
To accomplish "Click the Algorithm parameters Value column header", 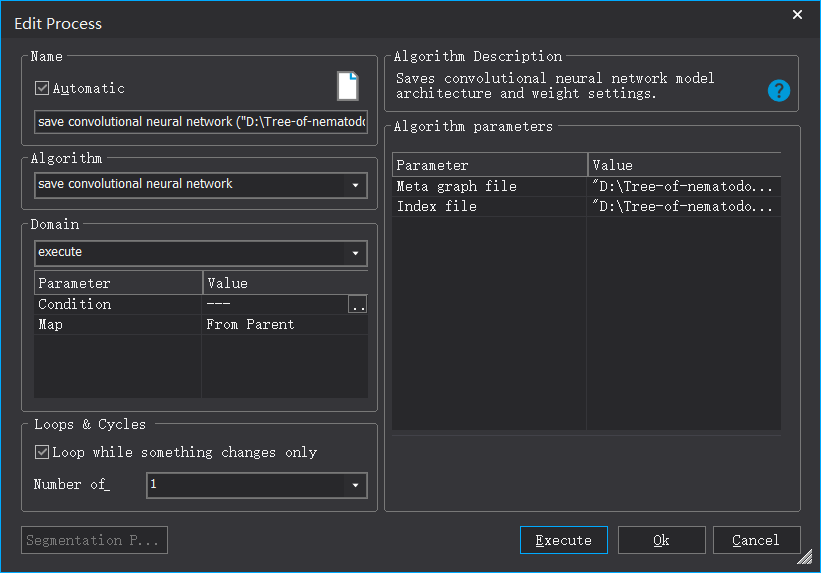I will tap(684, 165).
